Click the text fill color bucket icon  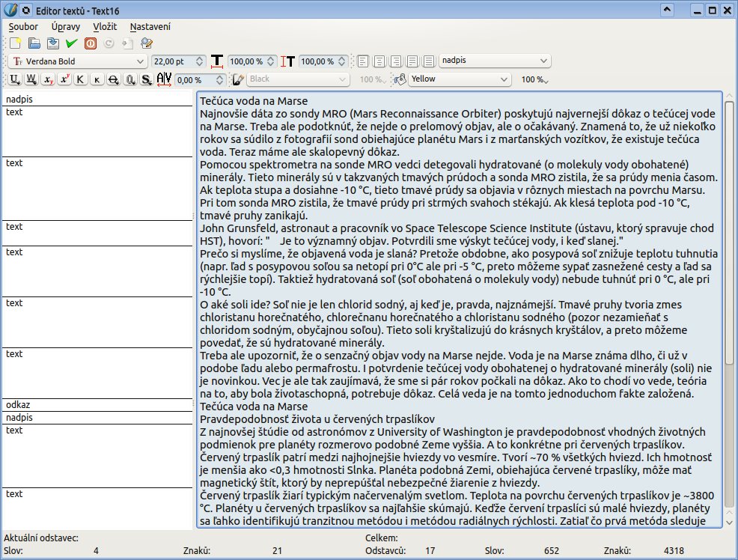click(x=400, y=79)
